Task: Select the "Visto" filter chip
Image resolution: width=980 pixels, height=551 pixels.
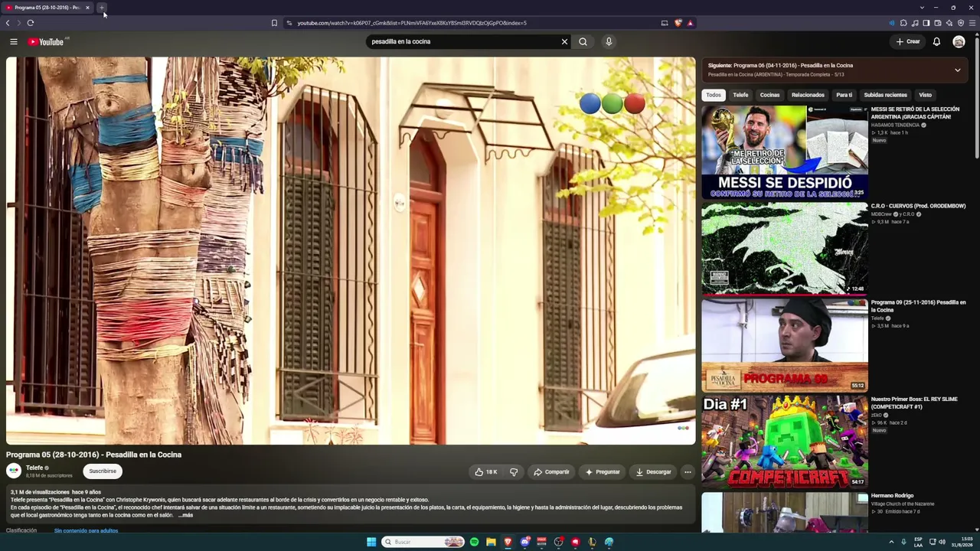Action: tap(925, 95)
